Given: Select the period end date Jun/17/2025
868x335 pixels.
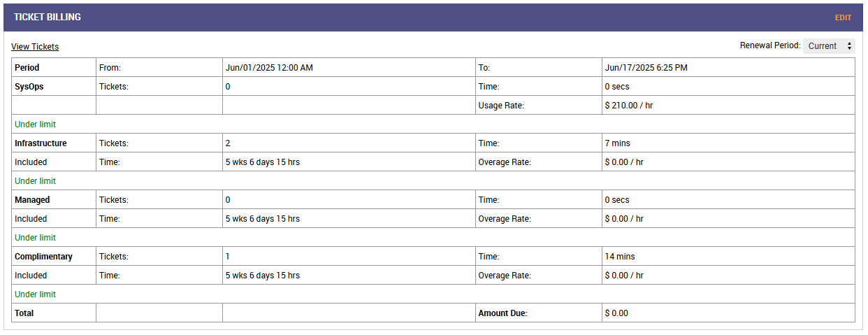Looking at the screenshot, I should click(646, 68).
